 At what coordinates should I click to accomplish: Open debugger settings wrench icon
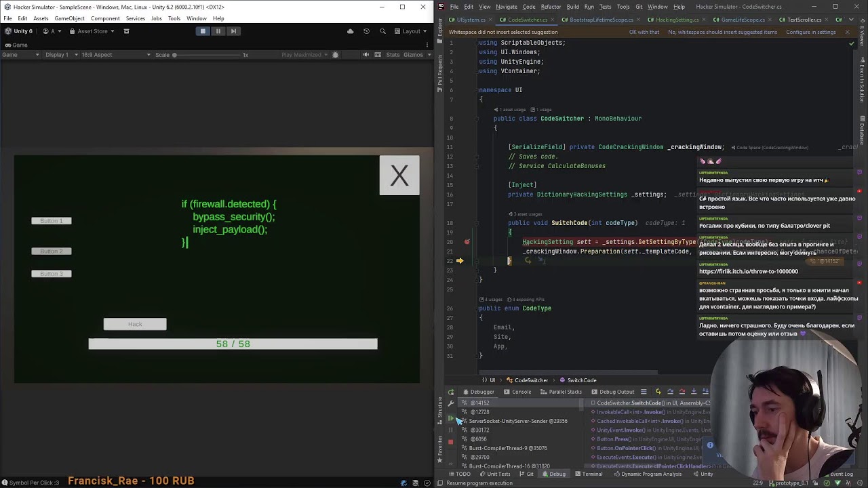[451, 404]
